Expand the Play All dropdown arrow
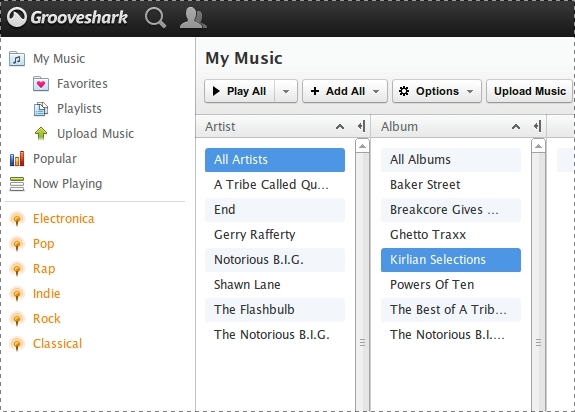 286,91
